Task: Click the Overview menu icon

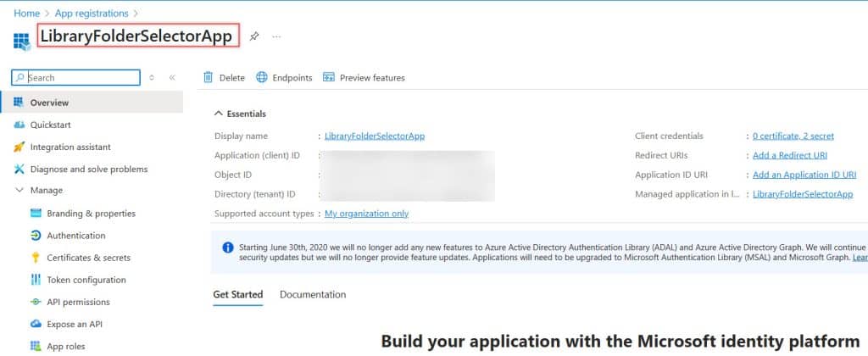Action: [x=19, y=103]
